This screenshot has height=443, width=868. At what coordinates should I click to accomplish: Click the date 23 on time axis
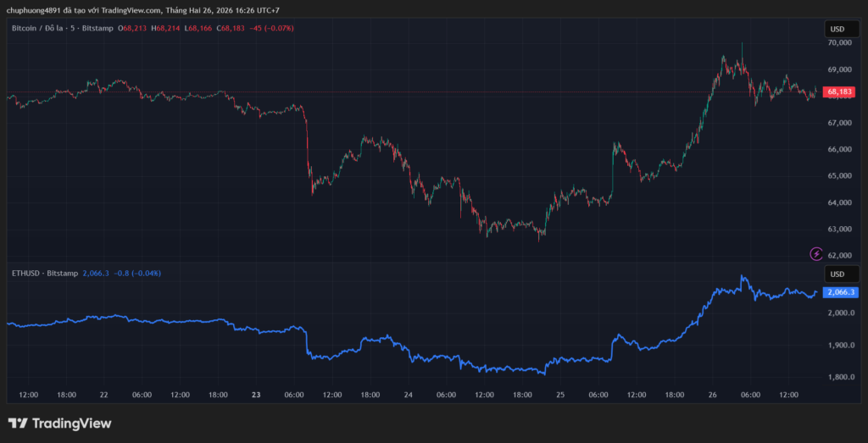click(254, 395)
